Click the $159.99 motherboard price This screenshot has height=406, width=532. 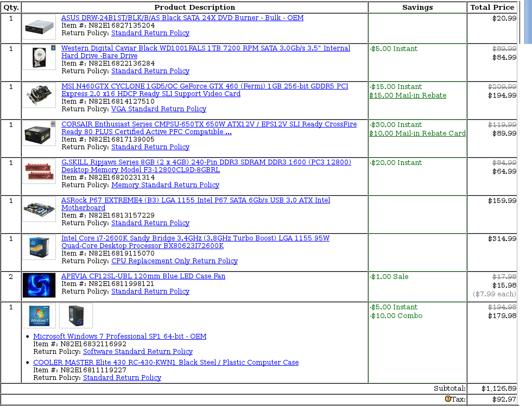tap(502, 201)
